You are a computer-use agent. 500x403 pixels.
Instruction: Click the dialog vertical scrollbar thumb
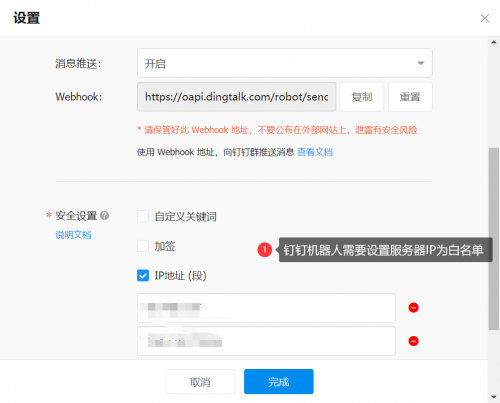tap(494, 239)
